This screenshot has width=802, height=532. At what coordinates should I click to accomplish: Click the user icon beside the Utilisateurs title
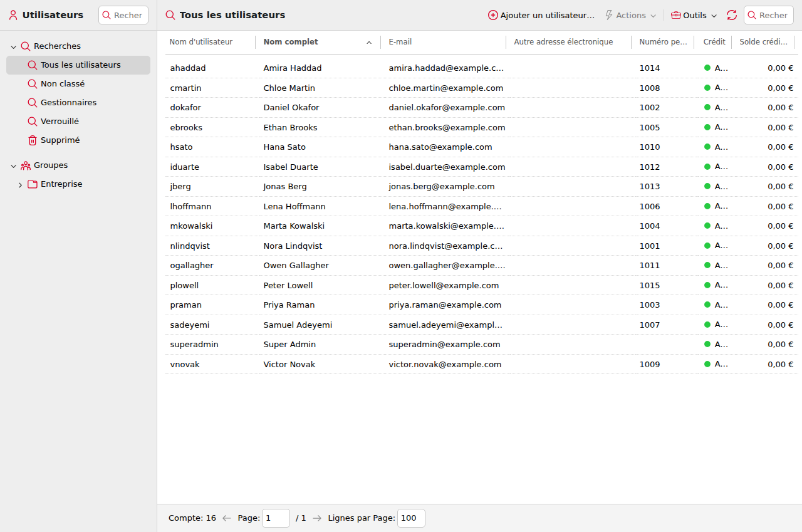coord(13,15)
